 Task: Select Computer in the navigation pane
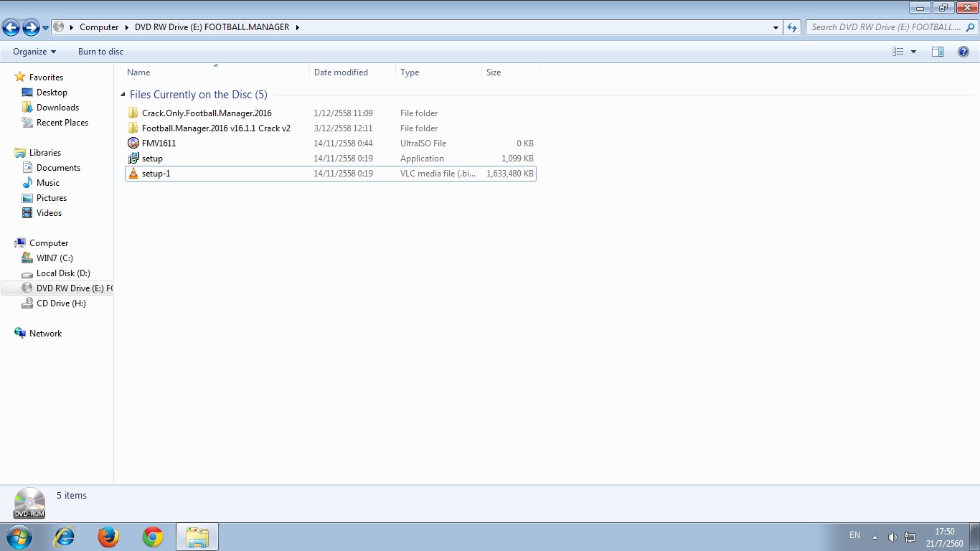(49, 243)
